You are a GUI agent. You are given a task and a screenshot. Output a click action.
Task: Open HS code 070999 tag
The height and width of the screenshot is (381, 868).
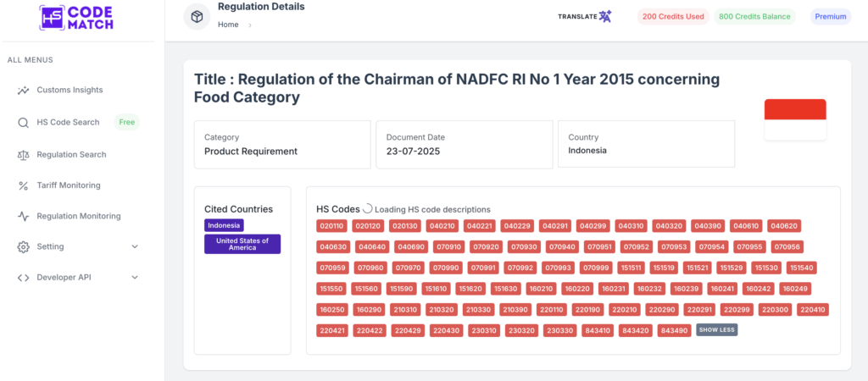(x=596, y=268)
